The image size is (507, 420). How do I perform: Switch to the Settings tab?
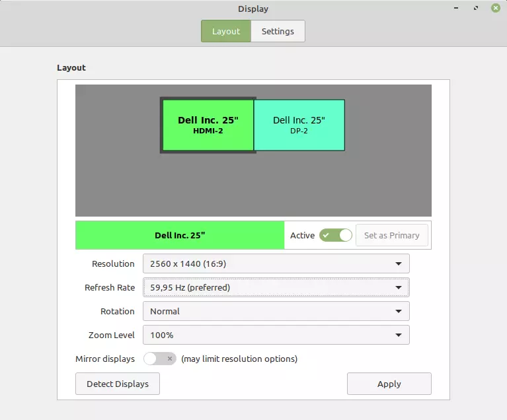tap(278, 31)
